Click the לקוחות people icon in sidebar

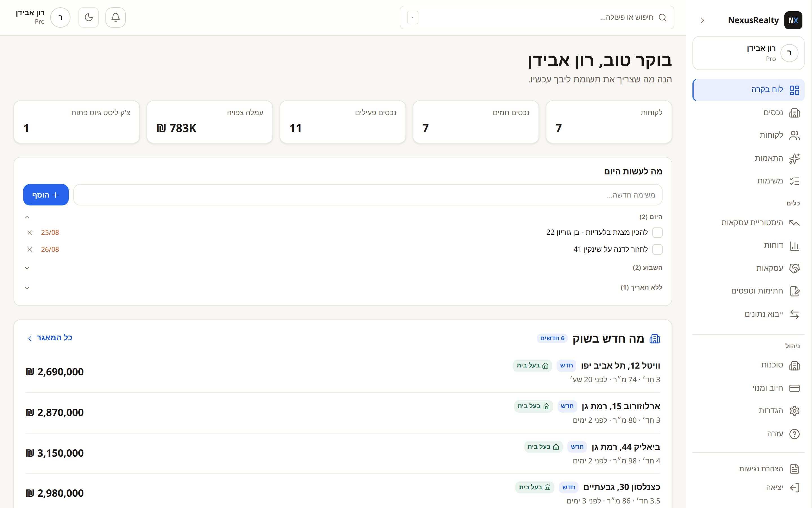point(794,135)
